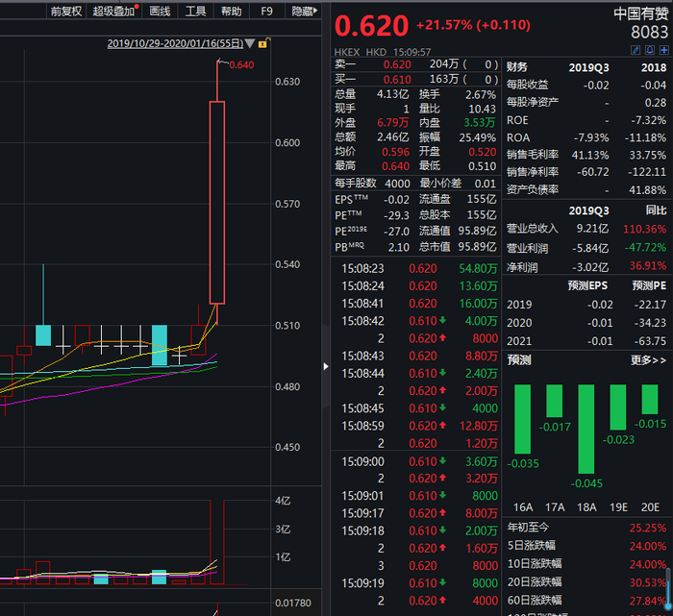This screenshot has height=616, width=673.
Task: Click the 16A EPS forecast bar
Action: 522,419
